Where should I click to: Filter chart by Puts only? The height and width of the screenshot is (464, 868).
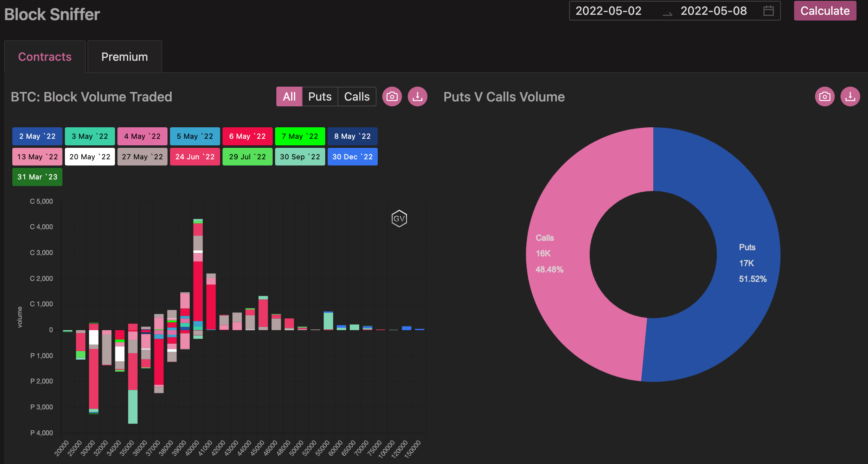[x=320, y=96]
